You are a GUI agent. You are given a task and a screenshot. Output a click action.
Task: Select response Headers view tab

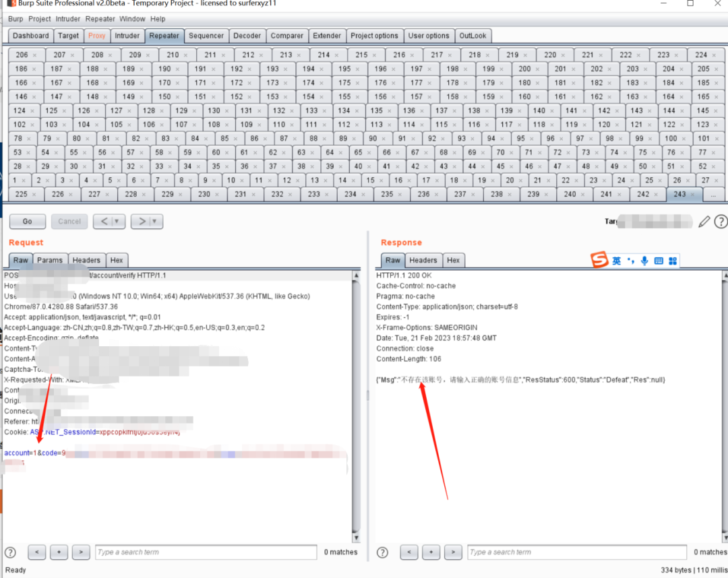tap(423, 260)
